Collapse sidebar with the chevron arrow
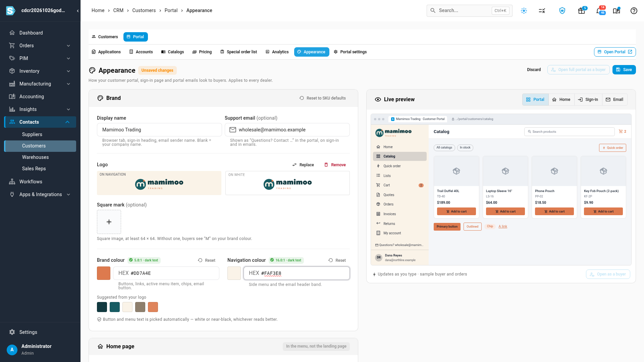The height and width of the screenshot is (362, 644). click(78, 11)
